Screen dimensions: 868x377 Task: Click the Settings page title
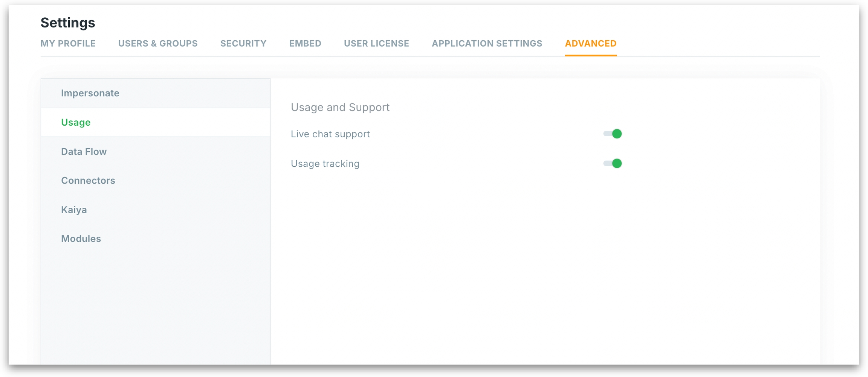(x=68, y=23)
